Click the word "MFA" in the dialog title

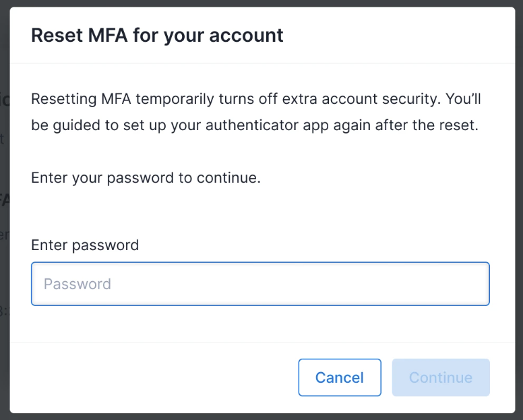tap(108, 35)
